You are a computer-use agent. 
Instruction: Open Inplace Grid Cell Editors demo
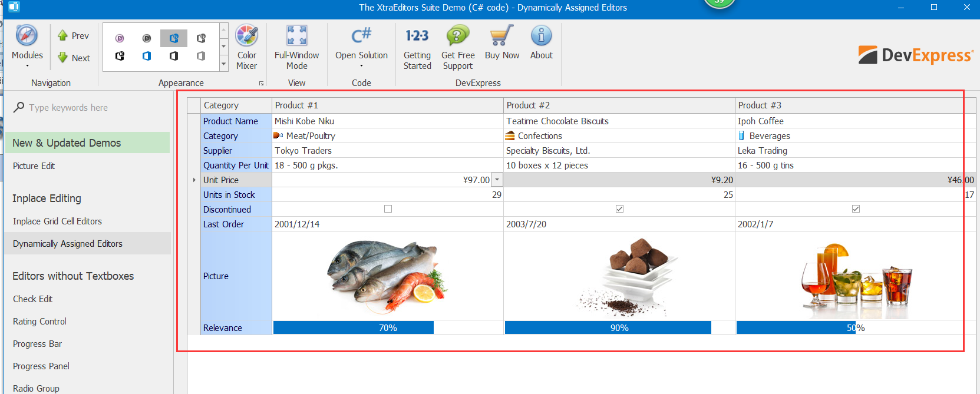(x=57, y=221)
